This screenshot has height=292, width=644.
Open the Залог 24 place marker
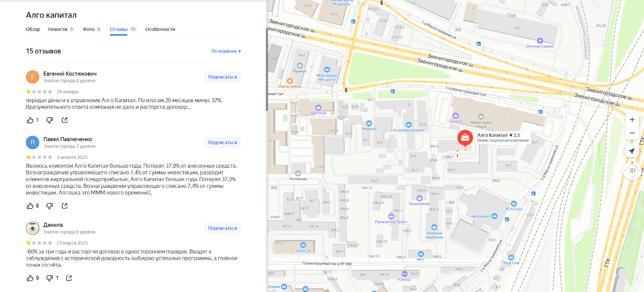click(303, 245)
